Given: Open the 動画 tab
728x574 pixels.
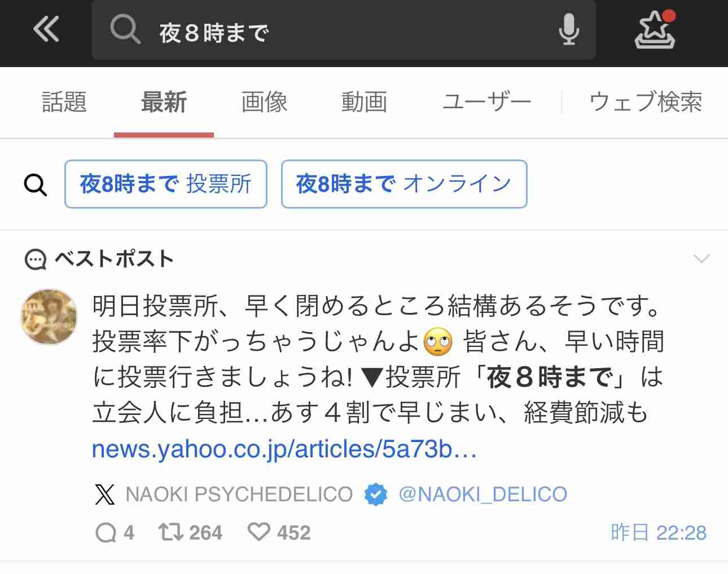Looking at the screenshot, I should (364, 103).
